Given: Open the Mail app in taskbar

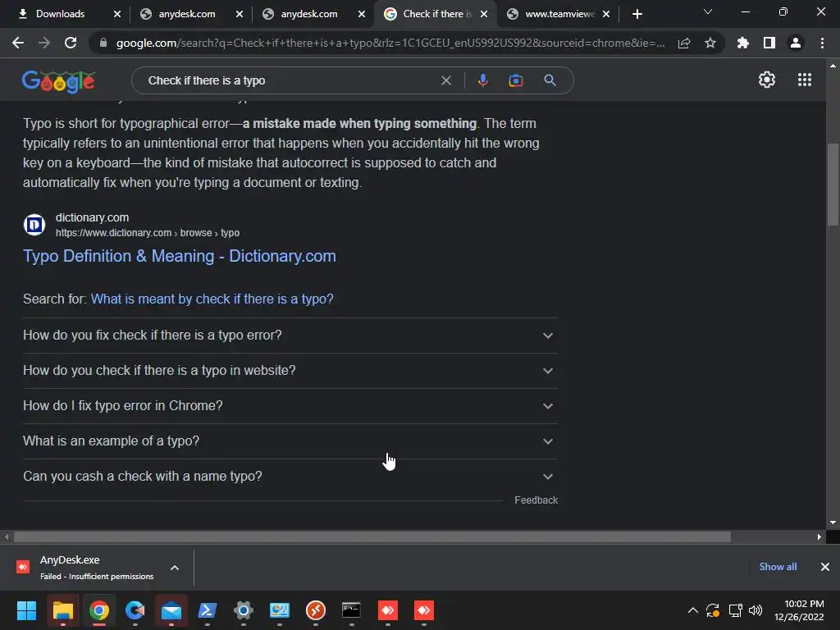Looking at the screenshot, I should (171, 610).
